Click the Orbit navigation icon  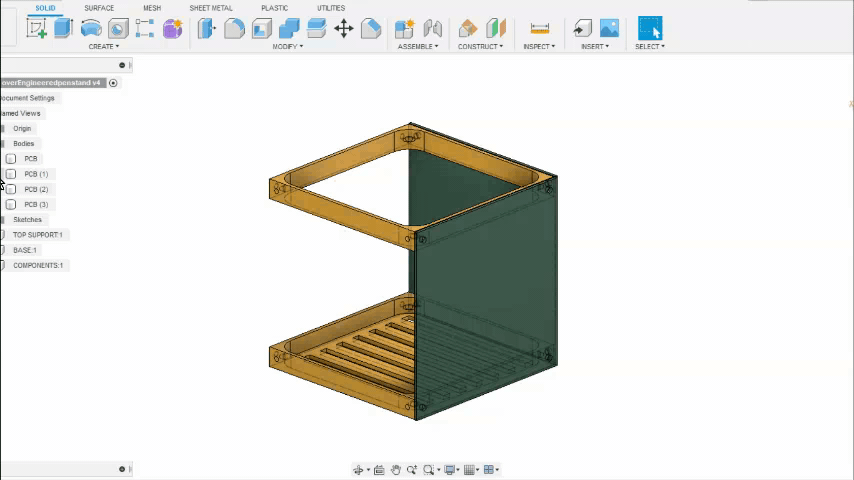pos(358,470)
